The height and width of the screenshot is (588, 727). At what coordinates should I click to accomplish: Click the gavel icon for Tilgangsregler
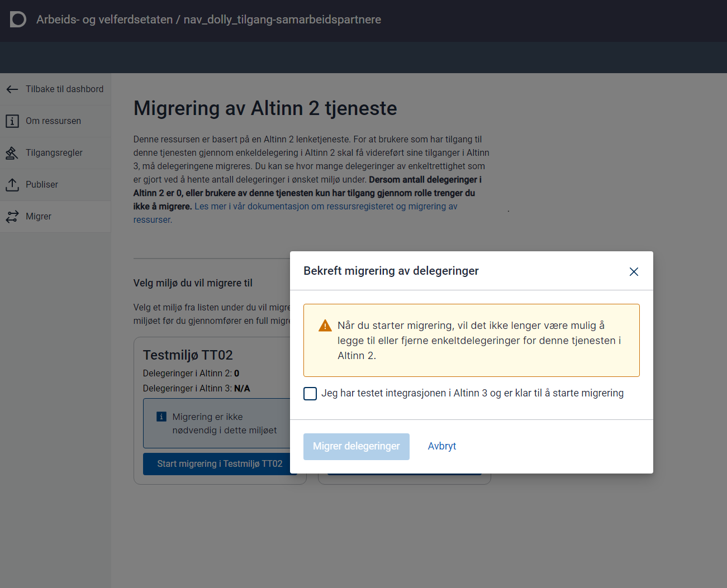point(12,153)
